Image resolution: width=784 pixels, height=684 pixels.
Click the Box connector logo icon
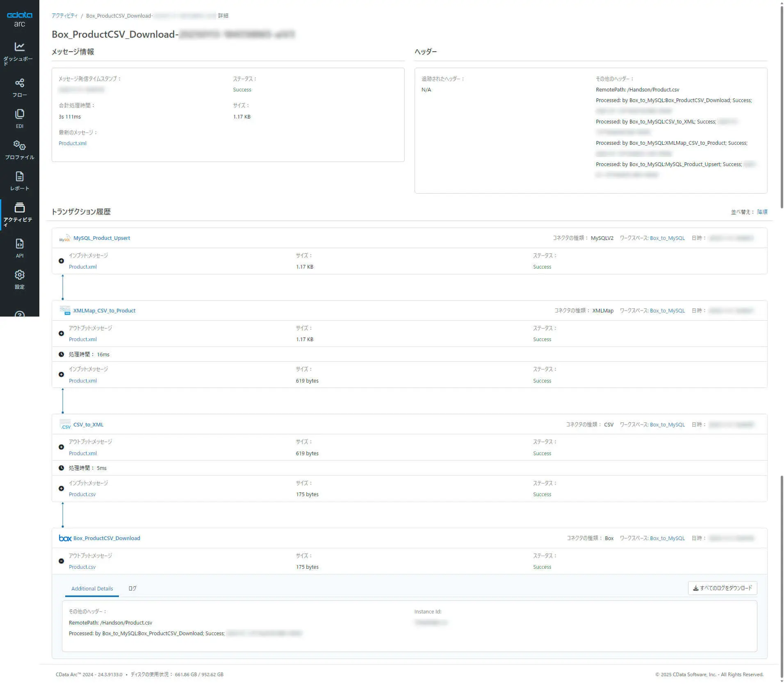coord(65,538)
